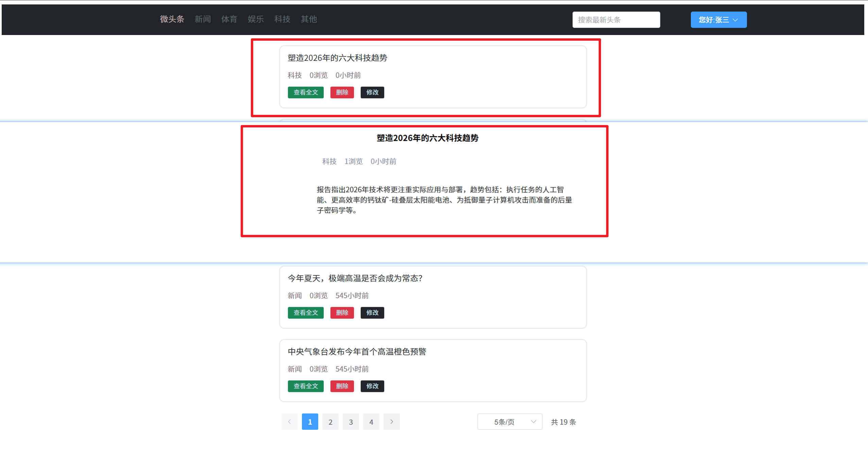Expand the greeting dropdown labeled 您好:张三
Image resolution: width=868 pixels, height=458 pixels.
[x=718, y=20]
